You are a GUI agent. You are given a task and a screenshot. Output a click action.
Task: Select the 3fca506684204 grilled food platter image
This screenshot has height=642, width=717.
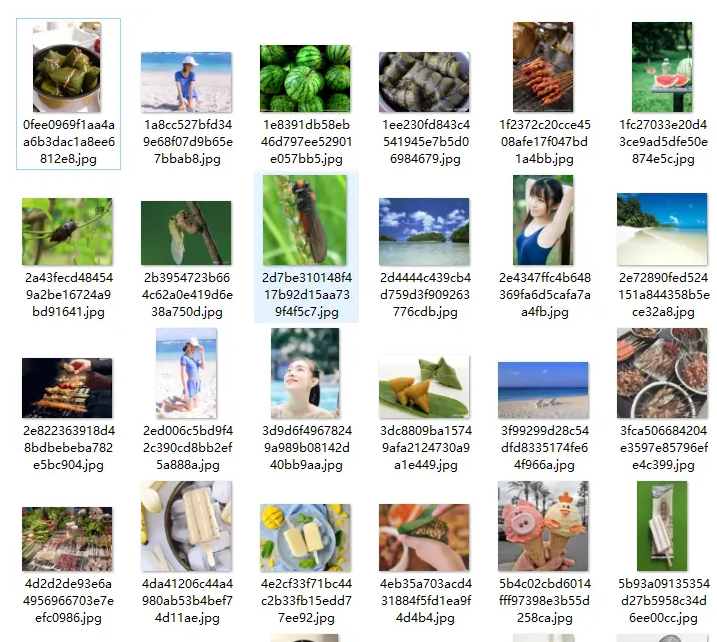(662, 373)
